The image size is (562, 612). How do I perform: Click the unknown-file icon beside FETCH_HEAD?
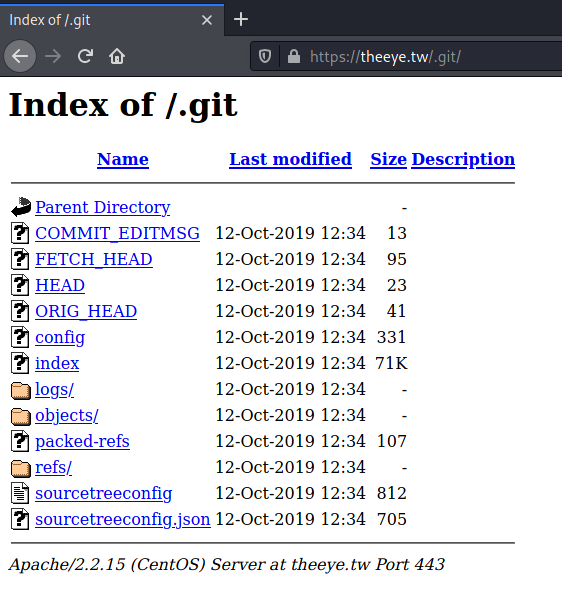[20, 259]
